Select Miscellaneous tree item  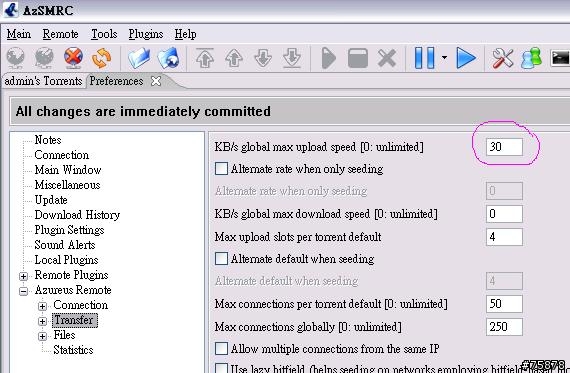67,185
